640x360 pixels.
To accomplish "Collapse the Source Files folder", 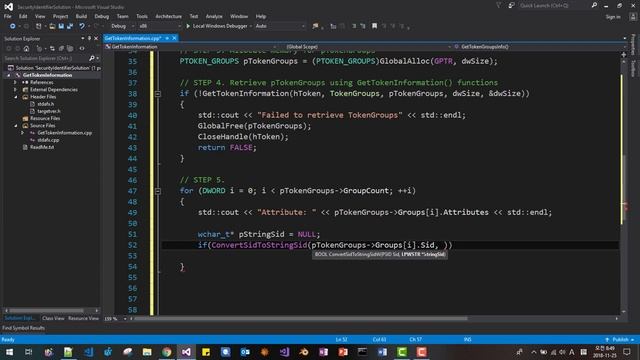I will (x=16, y=125).
